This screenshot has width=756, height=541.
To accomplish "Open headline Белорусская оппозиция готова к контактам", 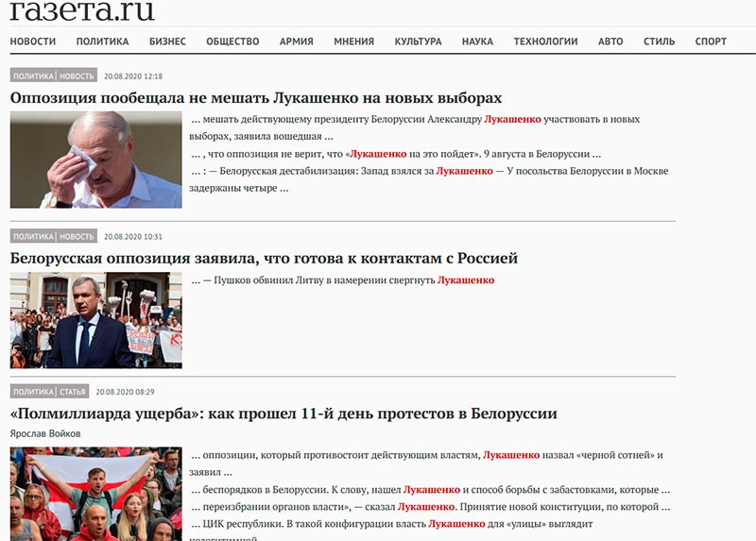I will 264,258.
